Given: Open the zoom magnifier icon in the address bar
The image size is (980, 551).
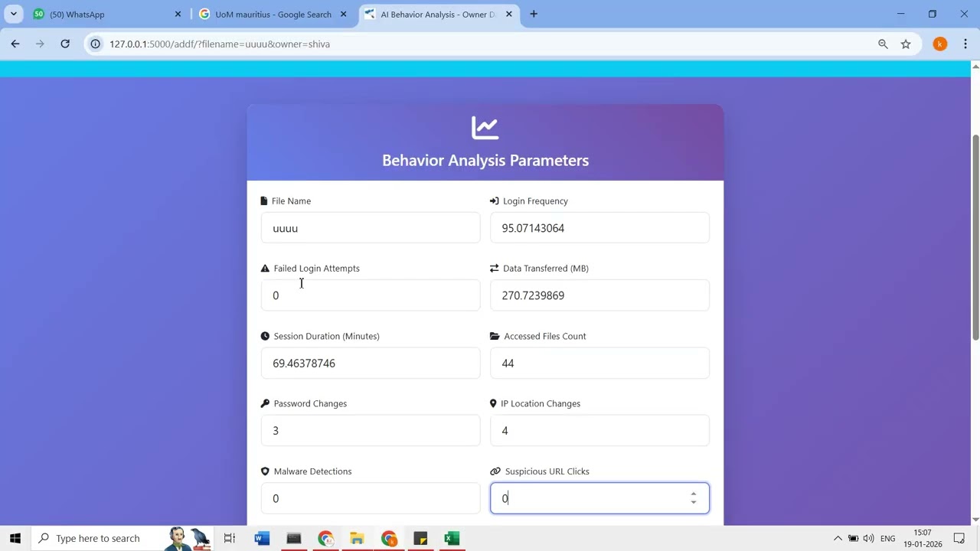Looking at the screenshot, I should coord(883,44).
